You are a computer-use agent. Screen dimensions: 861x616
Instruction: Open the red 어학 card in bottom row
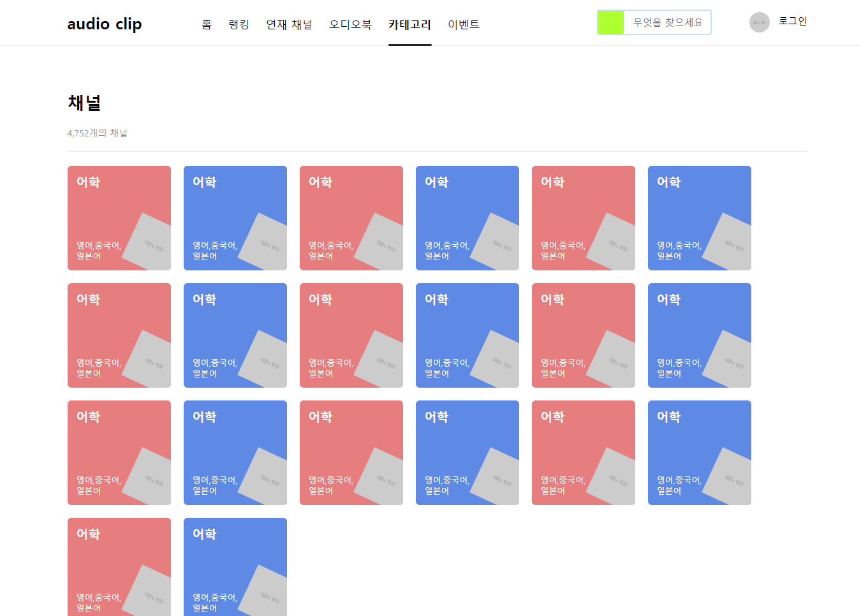[x=119, y=566]
